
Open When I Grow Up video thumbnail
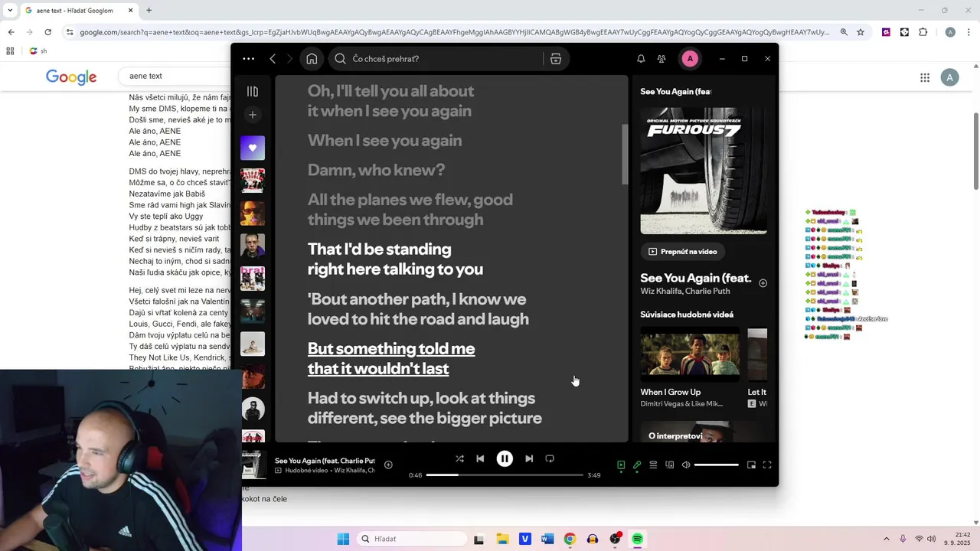point(690,354)
